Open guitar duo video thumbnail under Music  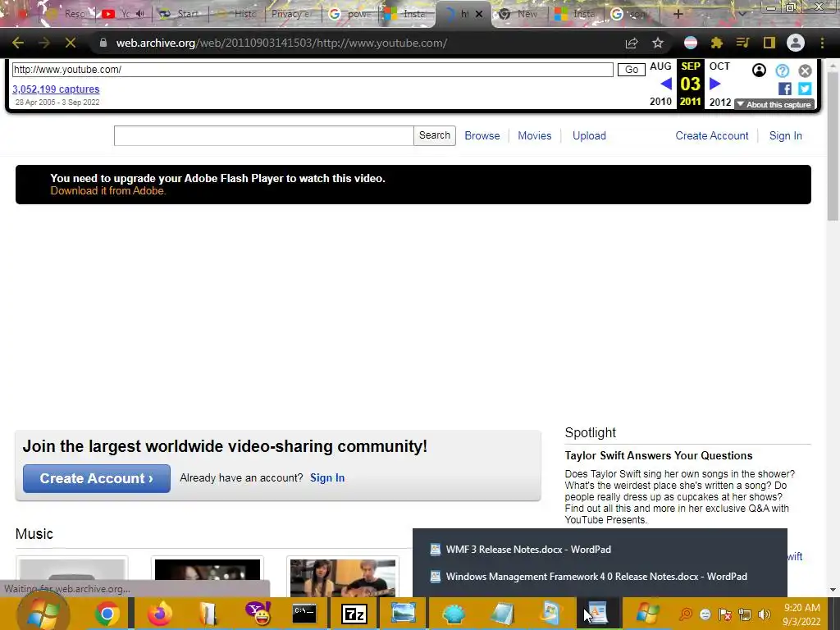(x=343, y=577)
